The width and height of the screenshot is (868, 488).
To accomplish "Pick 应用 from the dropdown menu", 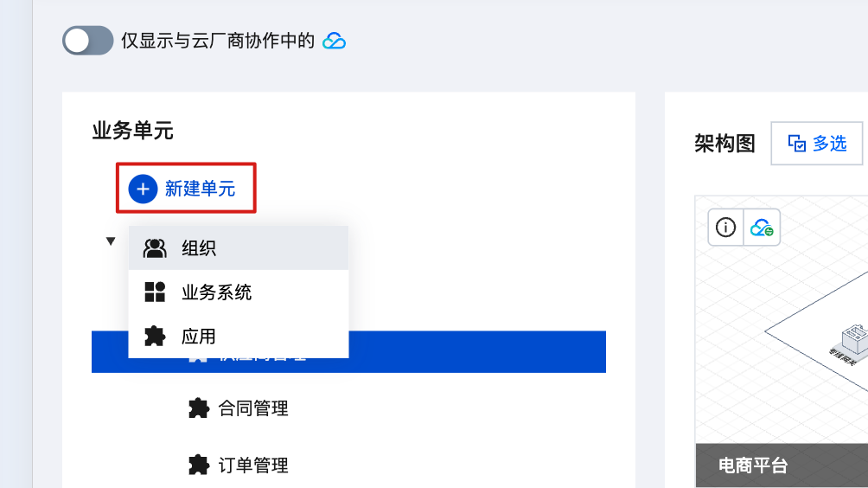I will click(199, 337).
